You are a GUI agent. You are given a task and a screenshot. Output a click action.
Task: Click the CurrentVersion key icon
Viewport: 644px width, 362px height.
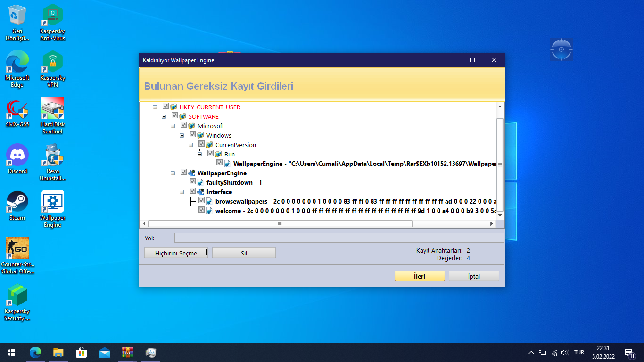209,145
